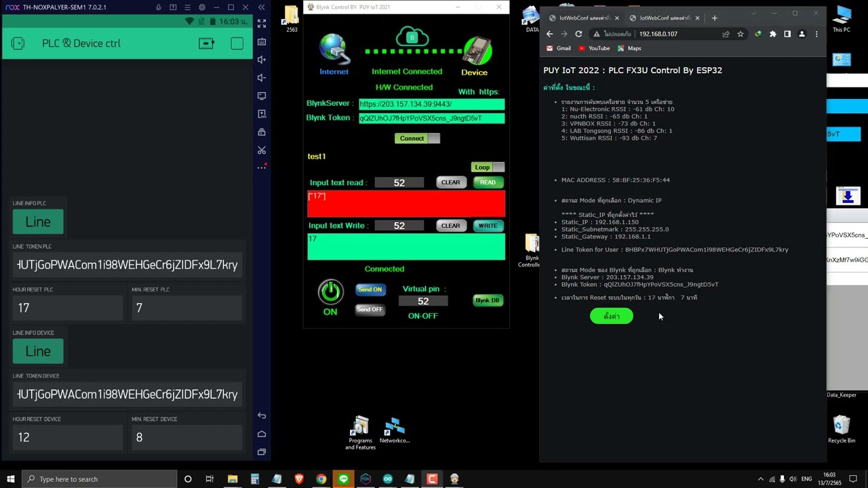
Task: Open the Windows Start menu
Action: click(9, 479)
